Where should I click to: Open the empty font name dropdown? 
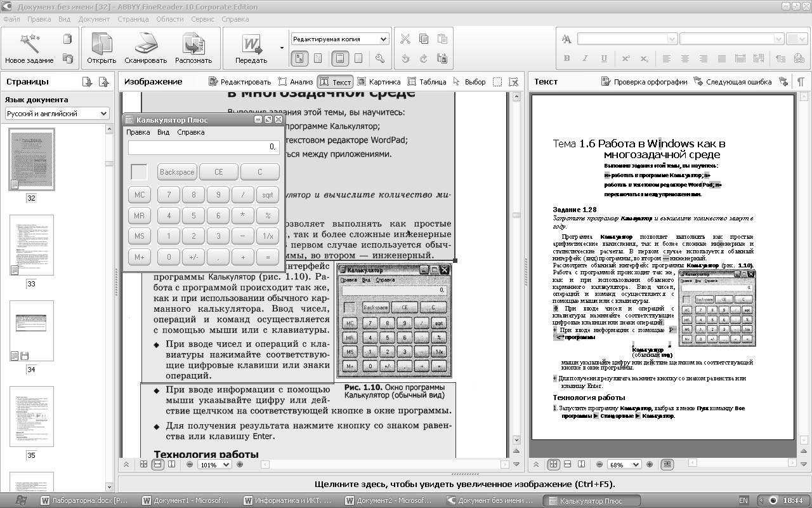627,39
